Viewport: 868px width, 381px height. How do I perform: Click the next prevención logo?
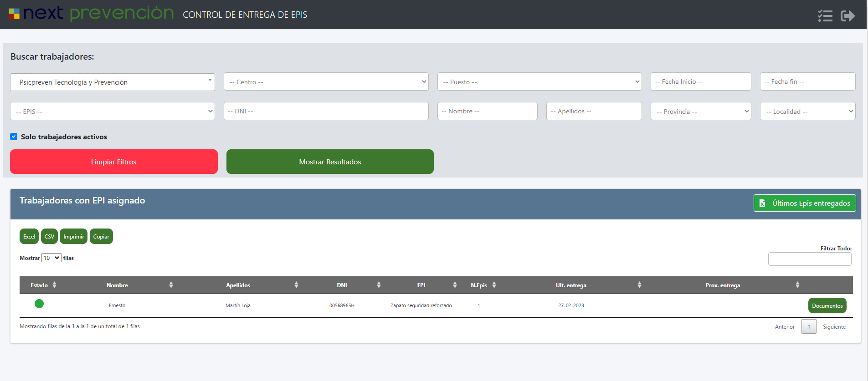click(x=91, y=14)
